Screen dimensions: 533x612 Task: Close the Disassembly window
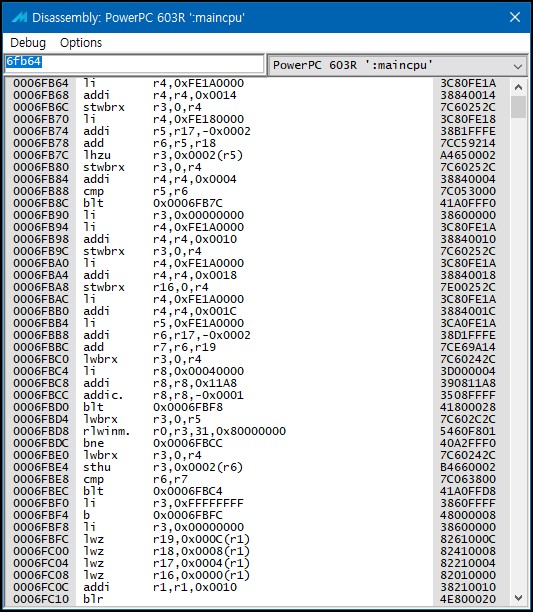tap(515, 17)
